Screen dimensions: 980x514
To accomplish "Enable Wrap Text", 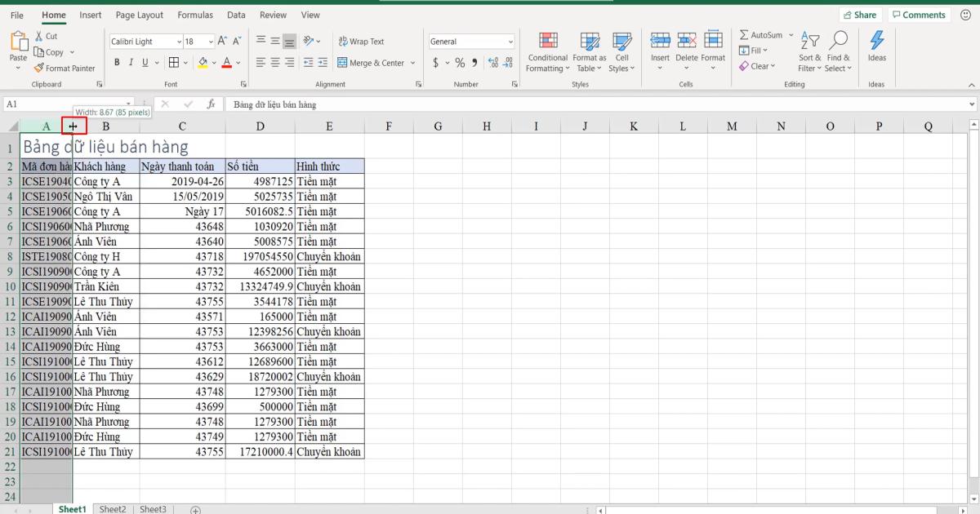I will (359, 41).
